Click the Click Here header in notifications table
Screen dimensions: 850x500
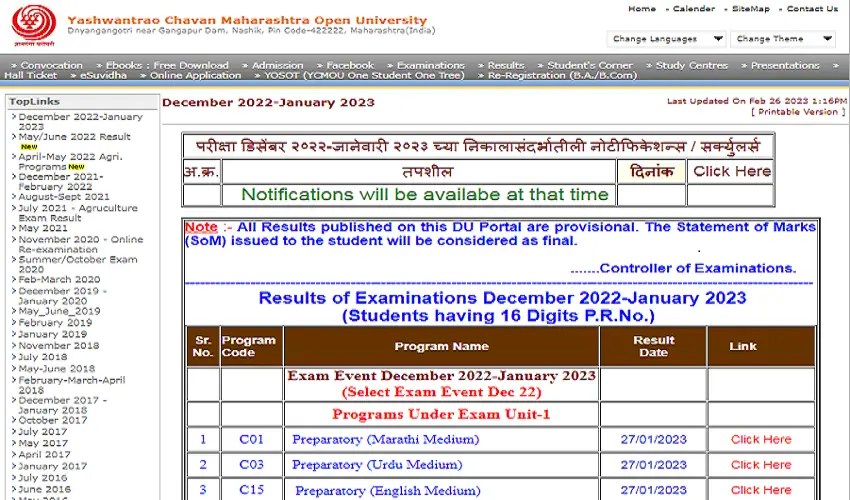[732, 171]
